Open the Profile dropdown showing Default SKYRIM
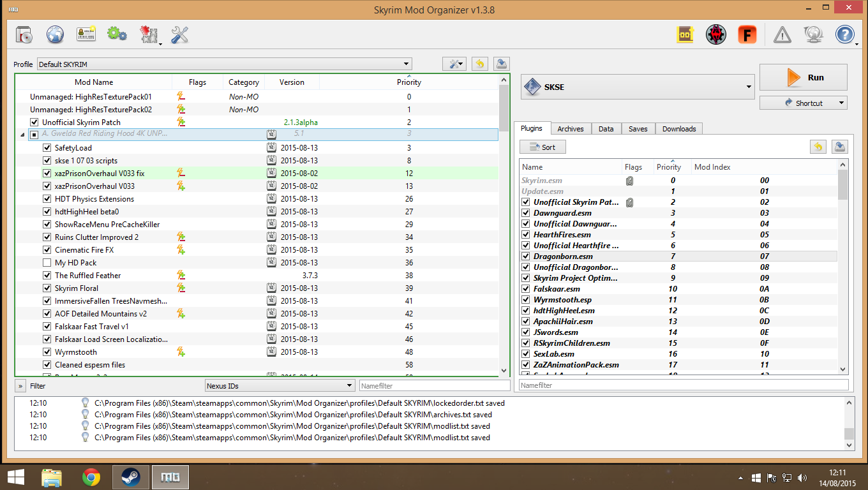The width and height of the screenshot is (868, 490). tap(224, 64)
